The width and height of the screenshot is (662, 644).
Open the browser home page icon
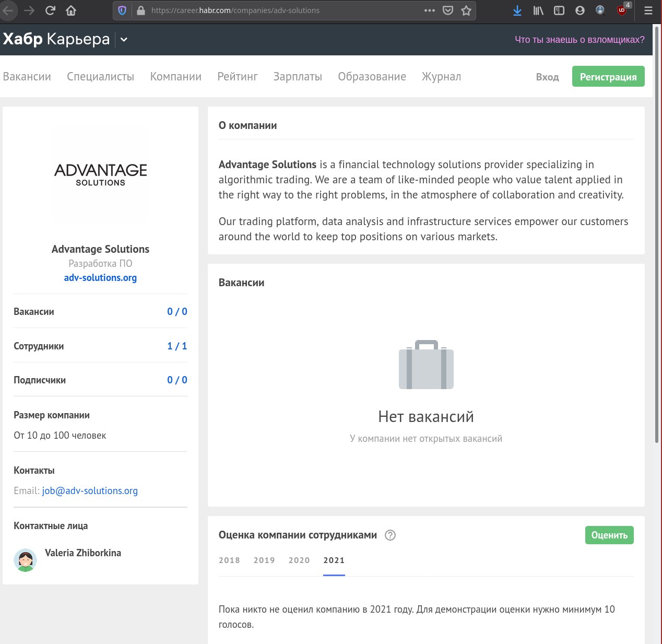point(71,10)
